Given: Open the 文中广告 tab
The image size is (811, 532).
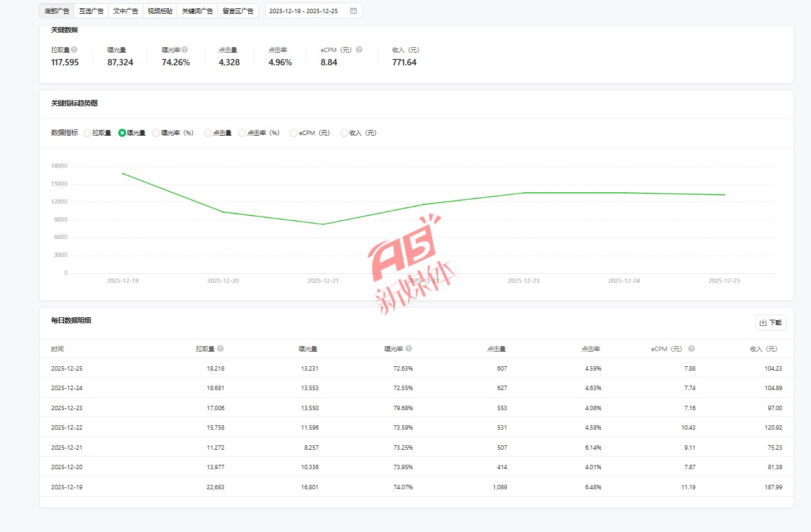Looking at the screenshot, I should [x=126, y=11].
